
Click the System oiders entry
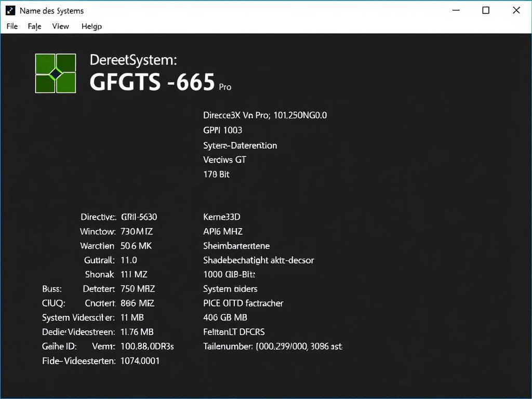coord(230,289)
